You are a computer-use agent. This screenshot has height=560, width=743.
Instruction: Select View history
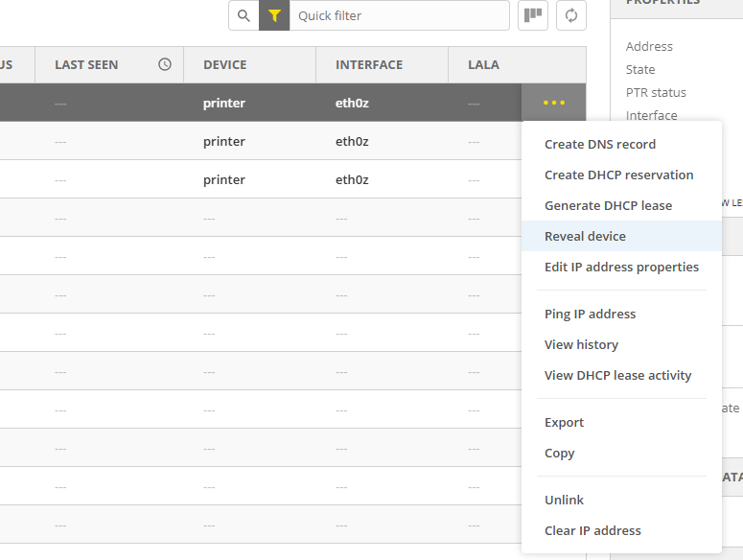click(x=581, y=344)
